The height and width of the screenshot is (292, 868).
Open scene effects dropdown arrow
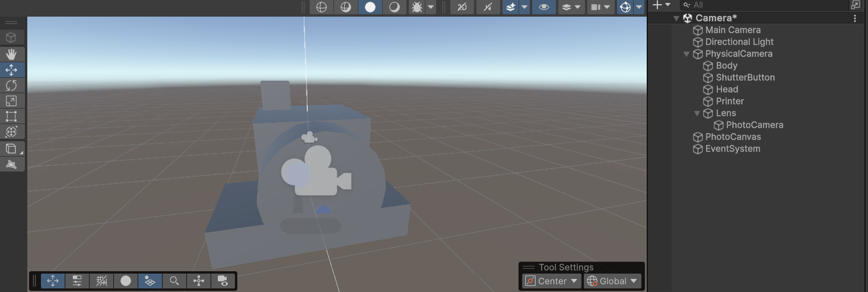(524, 7)
